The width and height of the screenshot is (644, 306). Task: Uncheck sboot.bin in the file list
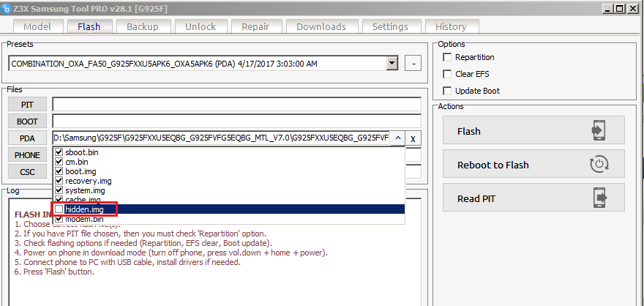(x=59, y=152)
